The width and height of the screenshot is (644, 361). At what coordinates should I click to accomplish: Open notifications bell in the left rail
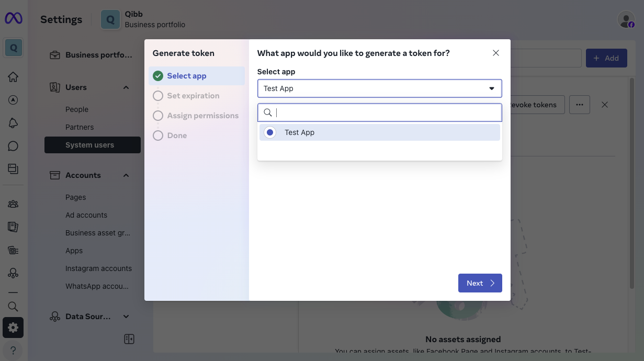coord(13,122)
